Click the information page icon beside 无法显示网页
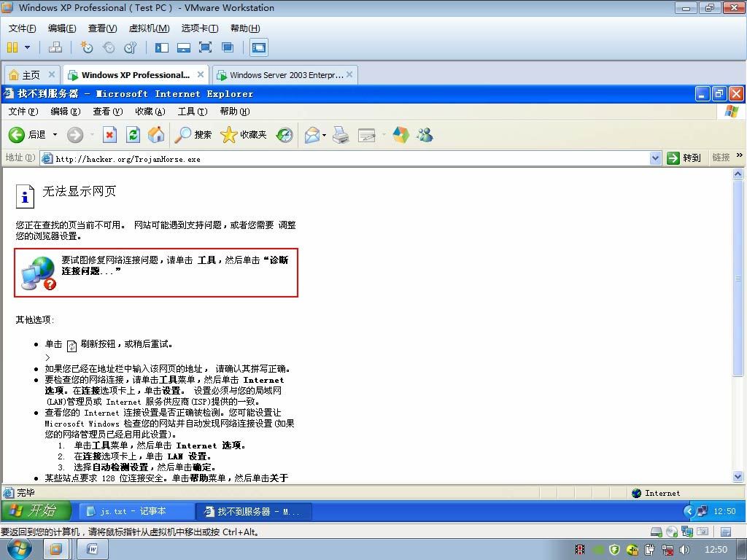 click(26, 196)
